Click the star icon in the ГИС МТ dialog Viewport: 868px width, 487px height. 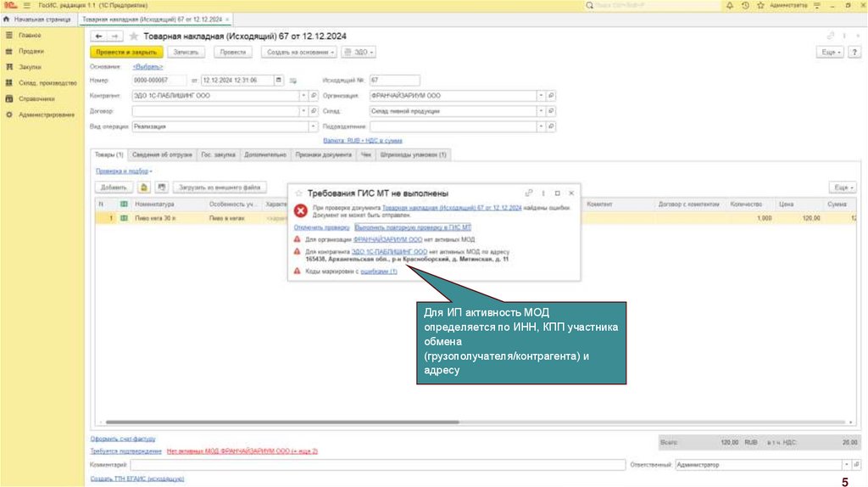(299, 193)
